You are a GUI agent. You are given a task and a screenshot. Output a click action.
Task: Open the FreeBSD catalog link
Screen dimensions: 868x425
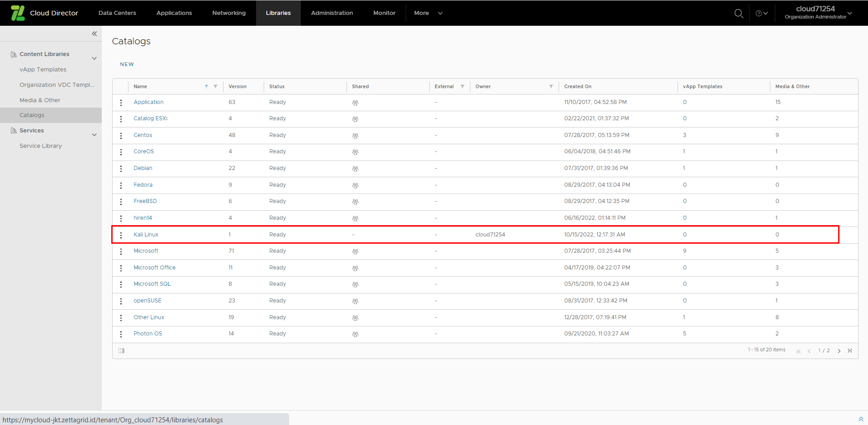pos(145,201)
